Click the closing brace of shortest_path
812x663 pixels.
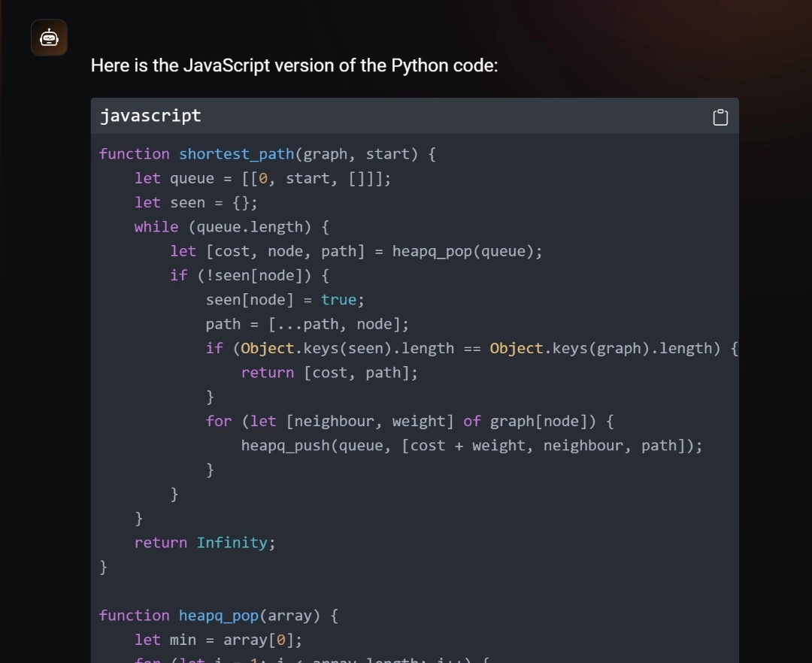pyautogui.click(x=103, y=567)
